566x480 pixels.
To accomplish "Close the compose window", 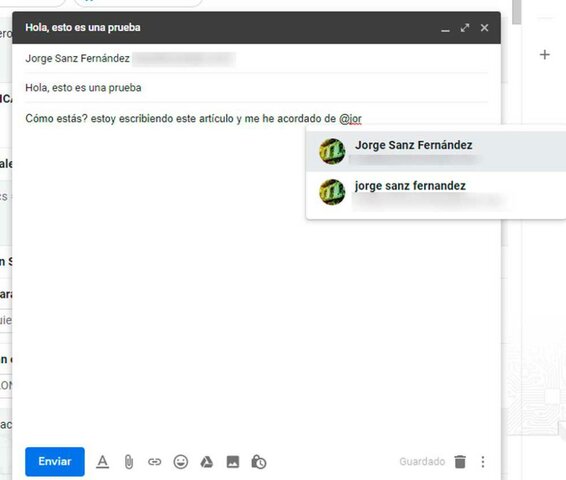I will (x=484, y=28).
